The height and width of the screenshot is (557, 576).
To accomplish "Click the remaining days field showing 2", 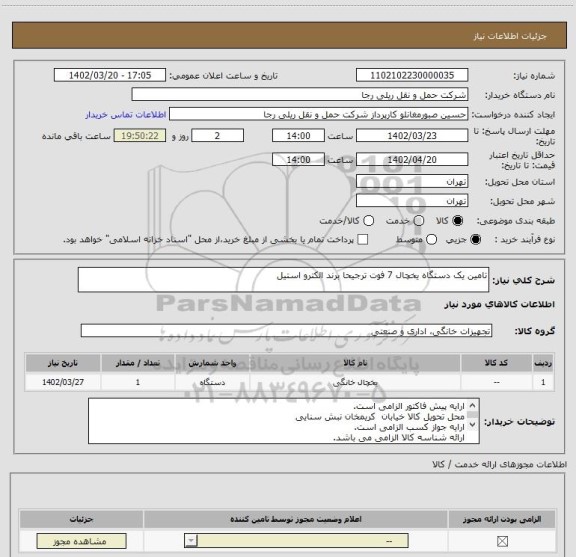I will click(217, 136).
